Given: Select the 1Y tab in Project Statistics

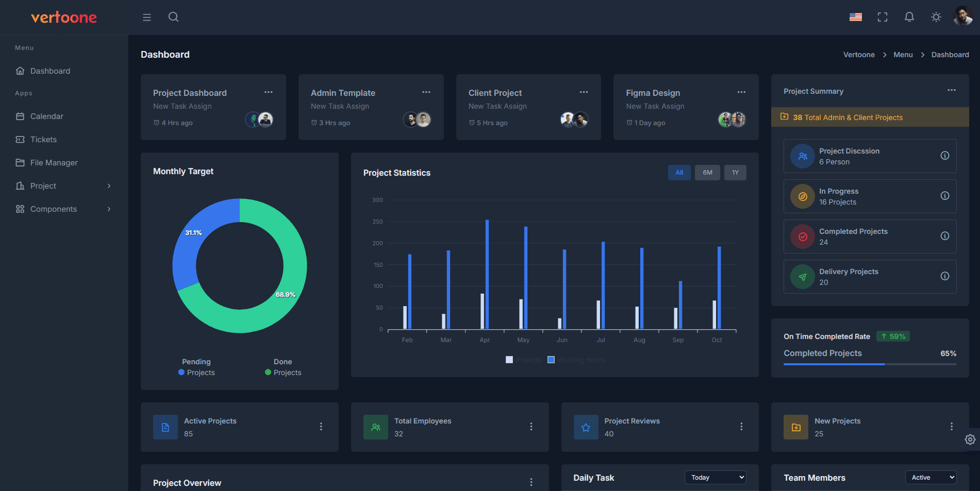Looking at the screenshot, I should pos(735,173).
